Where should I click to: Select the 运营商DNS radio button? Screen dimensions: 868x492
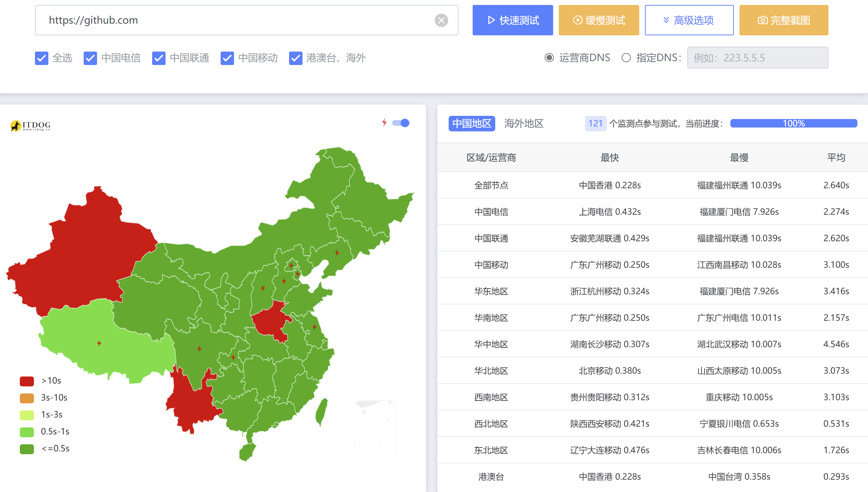[549, 58]
